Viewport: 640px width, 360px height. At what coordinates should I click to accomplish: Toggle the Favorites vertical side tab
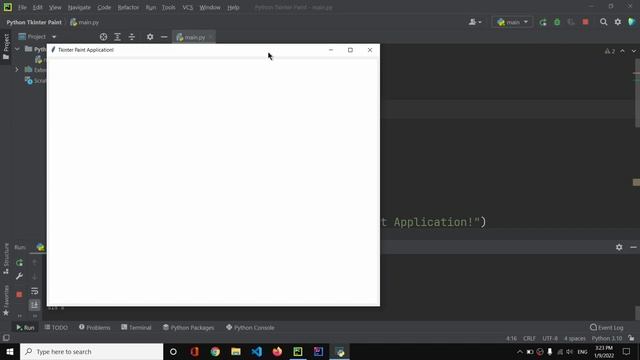(x=6, y=300)
